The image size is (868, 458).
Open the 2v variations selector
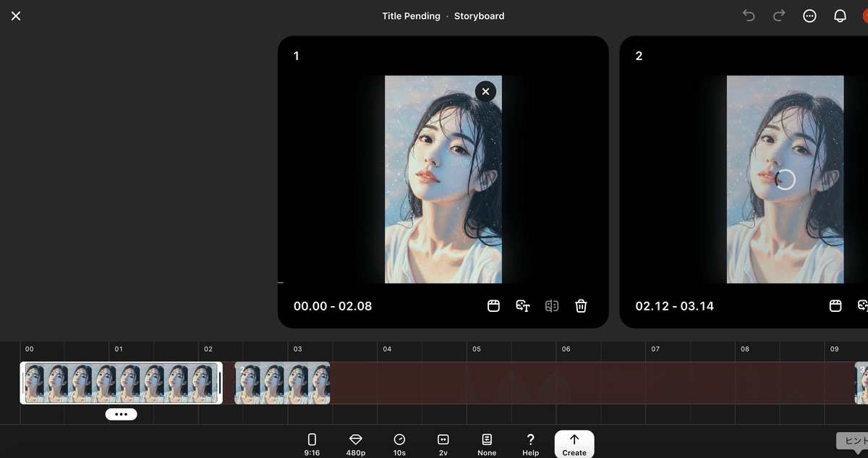(443, 442)
